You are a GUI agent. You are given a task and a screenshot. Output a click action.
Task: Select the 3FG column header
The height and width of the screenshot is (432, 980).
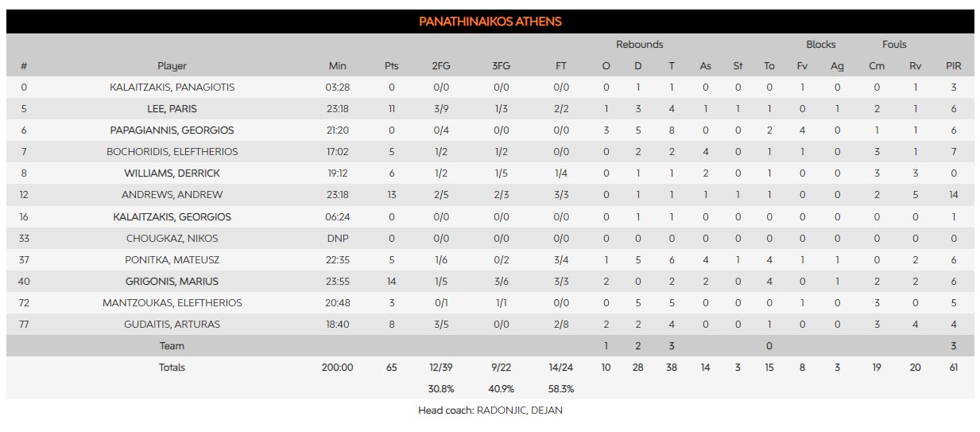[x=501, y=66]
